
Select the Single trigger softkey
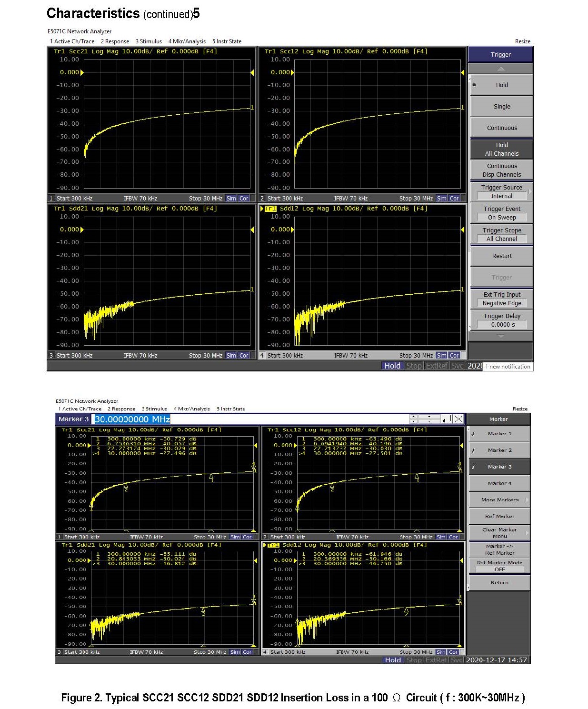pyautogui.click(x=501, y=107)
